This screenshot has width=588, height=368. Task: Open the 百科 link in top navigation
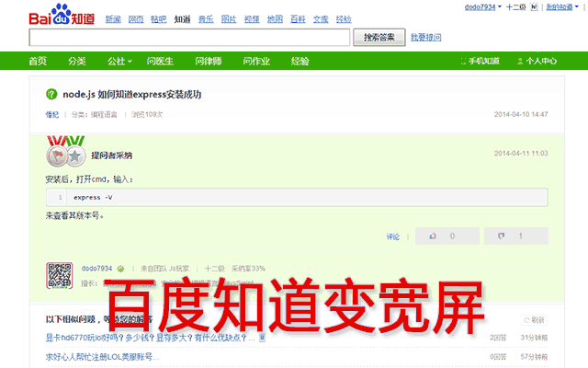coord(298,19)
